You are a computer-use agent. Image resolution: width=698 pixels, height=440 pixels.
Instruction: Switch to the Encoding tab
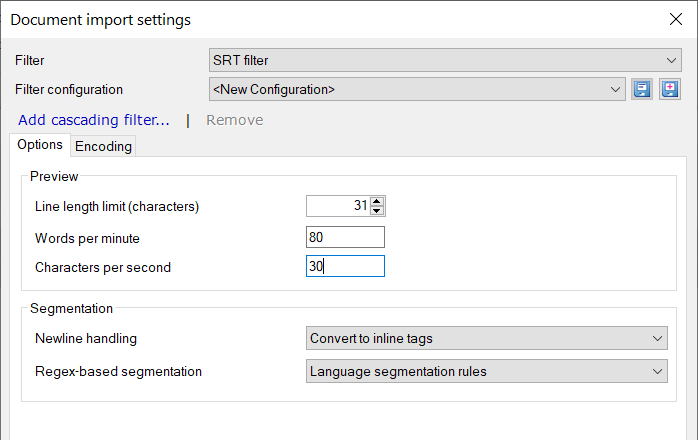[104, 146]
